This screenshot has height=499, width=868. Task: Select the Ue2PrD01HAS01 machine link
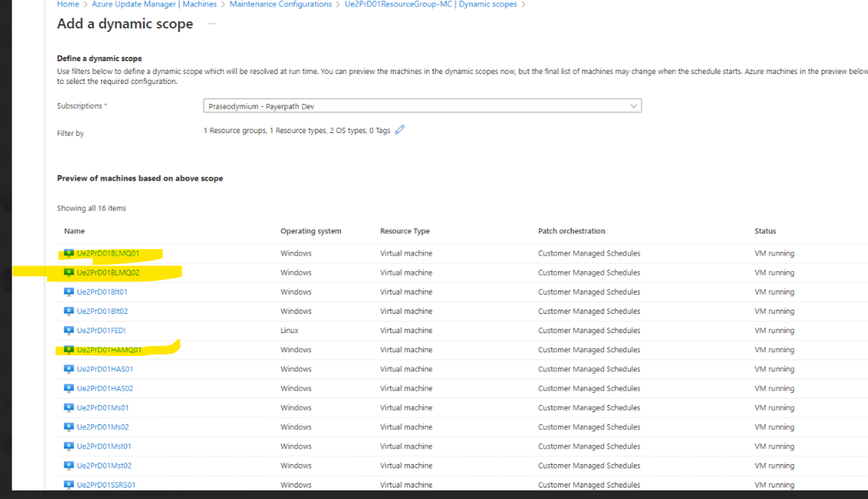click(x=105, y=369)
